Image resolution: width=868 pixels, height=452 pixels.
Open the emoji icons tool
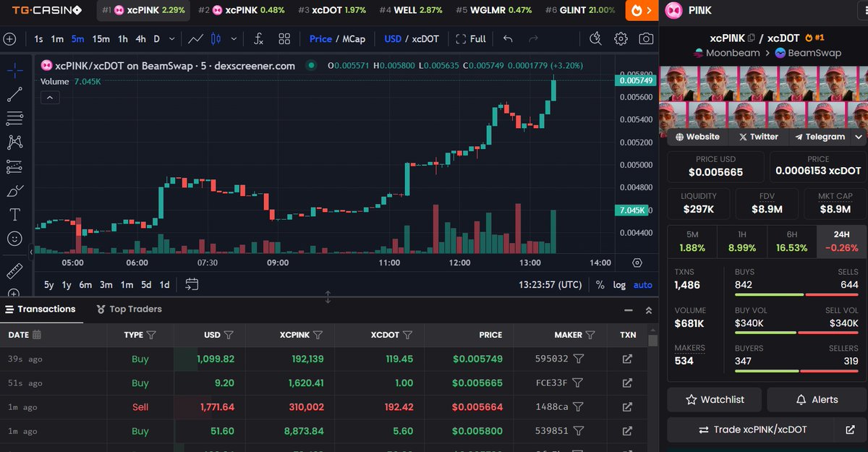[14, 238]
